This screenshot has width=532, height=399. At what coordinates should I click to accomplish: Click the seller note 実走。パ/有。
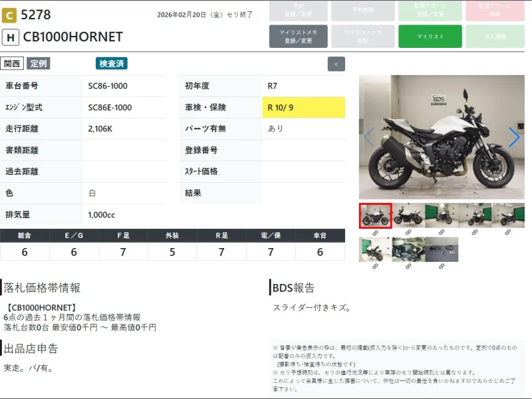(x=29, y=368)
